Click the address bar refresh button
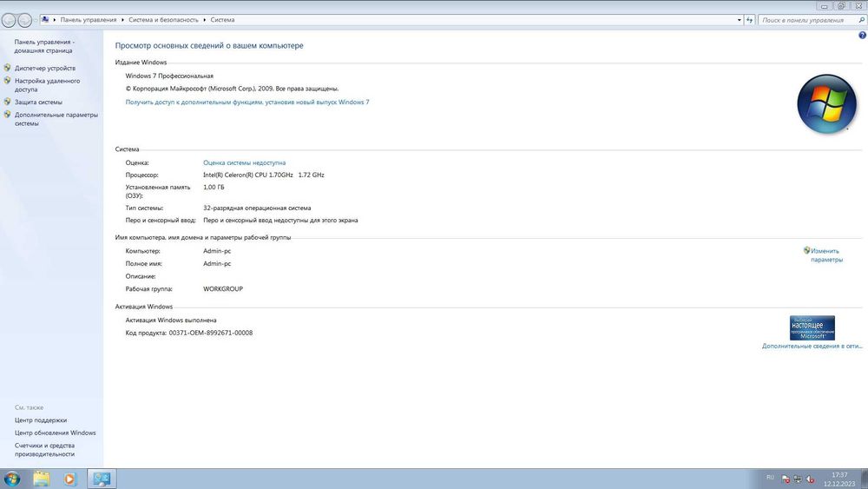The height and width of the screenshot is (489, 868). click(750, 20)
